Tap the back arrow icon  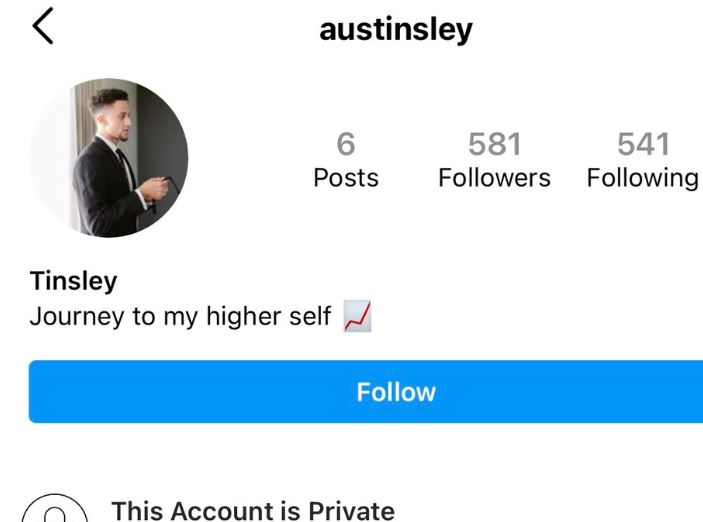(43, 26)
